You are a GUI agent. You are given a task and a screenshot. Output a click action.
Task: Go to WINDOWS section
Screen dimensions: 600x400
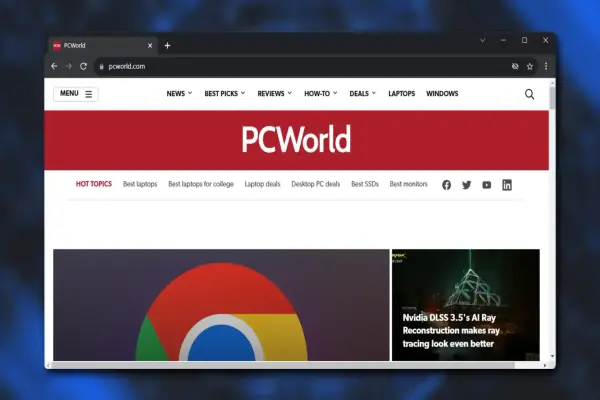tap(442, 93)
